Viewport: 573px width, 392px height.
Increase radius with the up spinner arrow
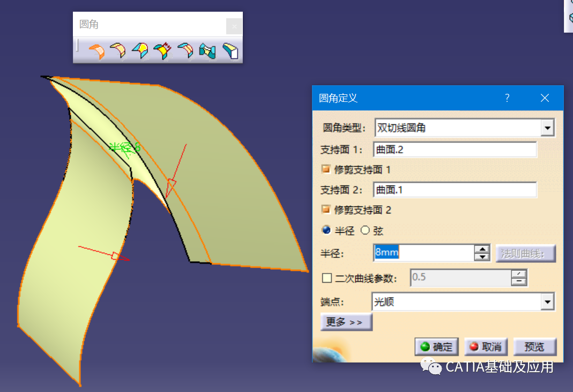(x=482, y=249)
